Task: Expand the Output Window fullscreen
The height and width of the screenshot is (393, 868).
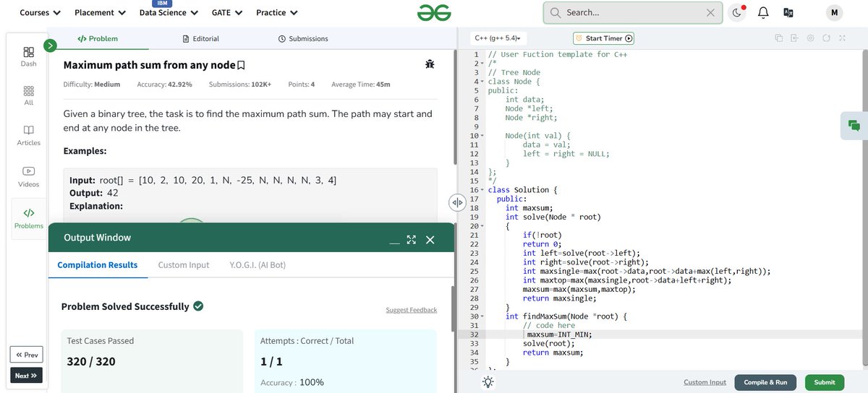Action: (412, 240)
